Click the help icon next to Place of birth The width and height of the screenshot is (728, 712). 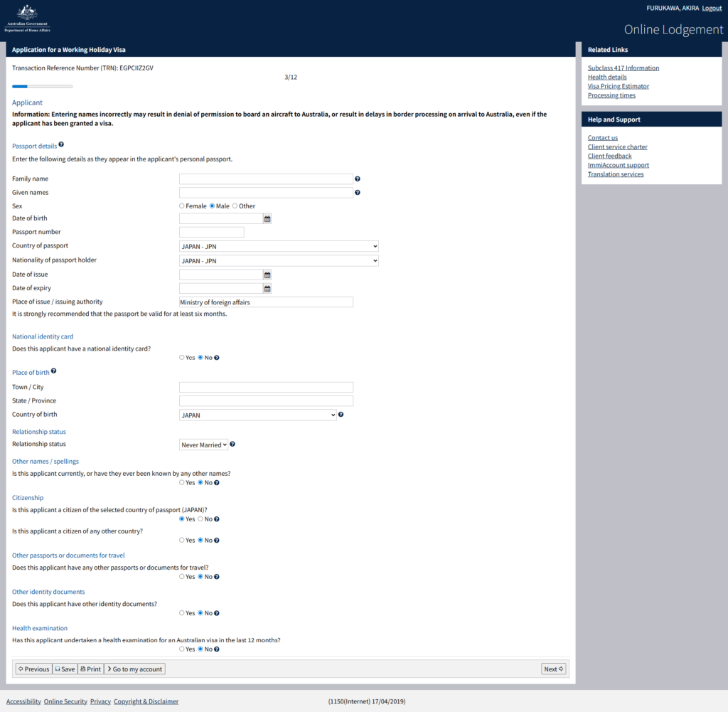54,371
